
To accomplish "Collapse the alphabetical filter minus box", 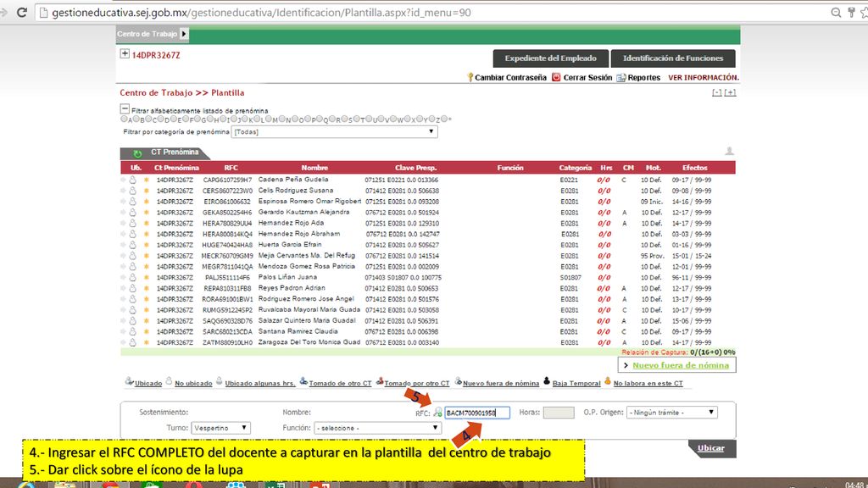I will [x=125, y=109].
